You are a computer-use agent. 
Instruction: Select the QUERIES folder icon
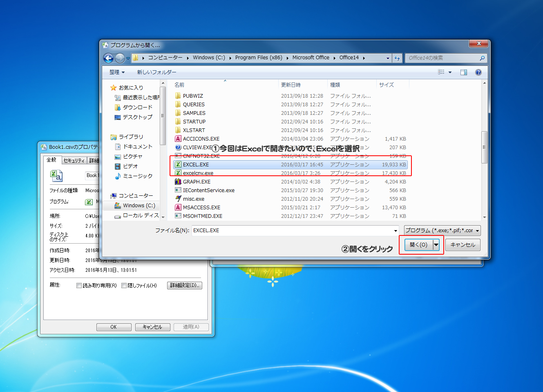point(178,104)
